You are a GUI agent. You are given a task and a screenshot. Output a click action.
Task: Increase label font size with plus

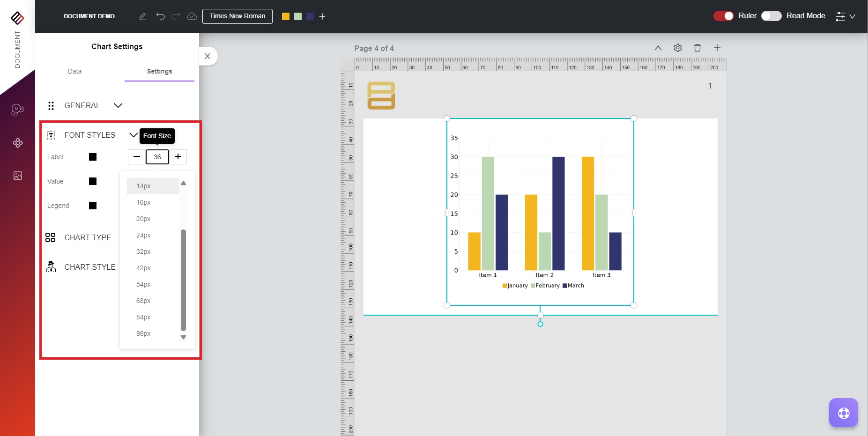178,157
